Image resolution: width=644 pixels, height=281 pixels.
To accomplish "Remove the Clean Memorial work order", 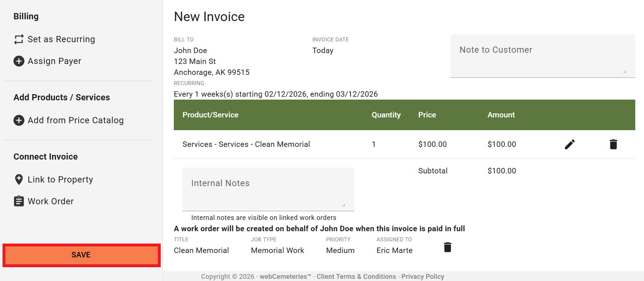I will pyautogui.click(x=448, y=247).
